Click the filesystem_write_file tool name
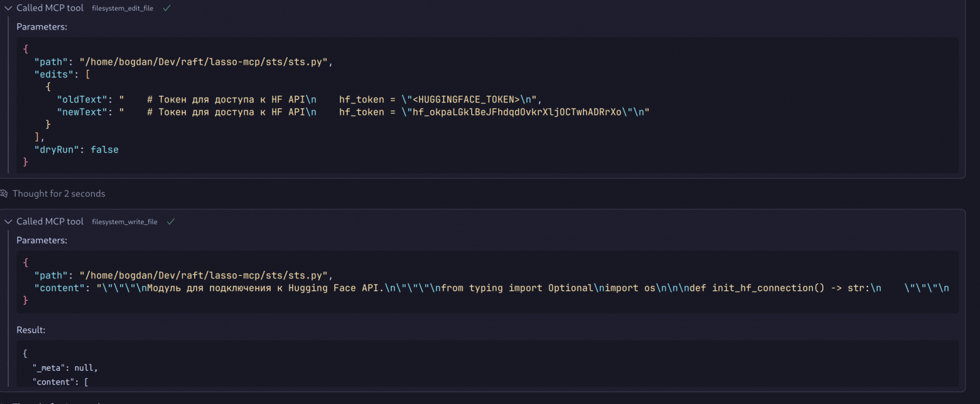Viewport: 980px width, 404px height. [x=124, y=222]
